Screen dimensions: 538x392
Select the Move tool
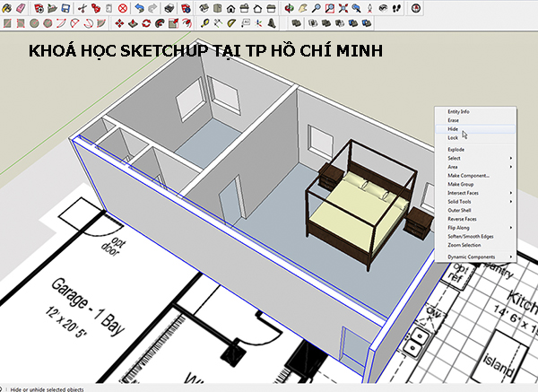(119, 23)
